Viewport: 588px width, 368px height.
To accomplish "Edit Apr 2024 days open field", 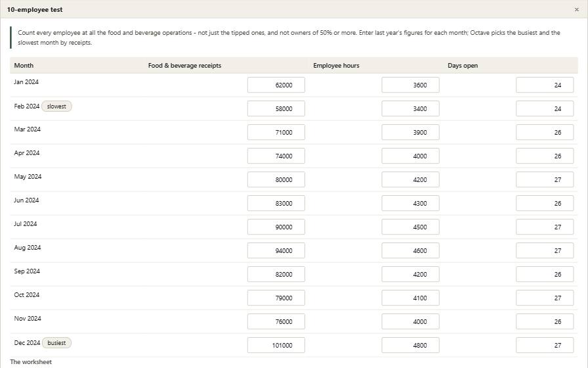I will click(545, 156).
